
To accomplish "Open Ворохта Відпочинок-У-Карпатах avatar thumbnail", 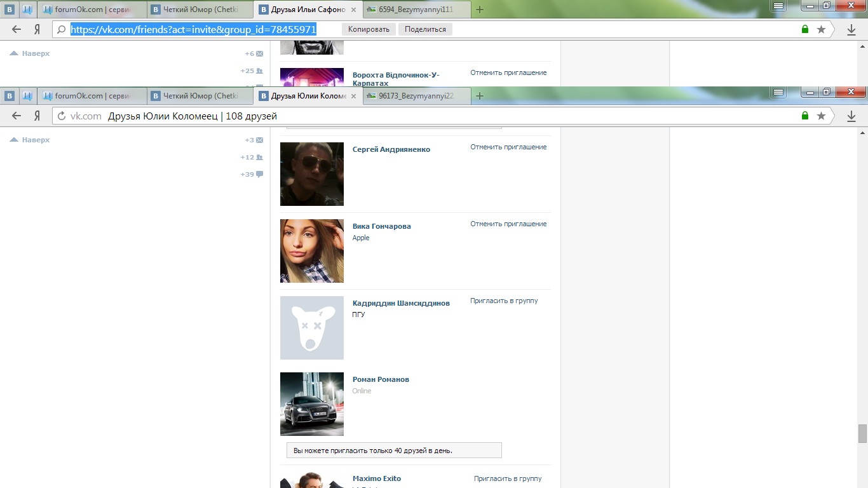I will click(x=312, y=77).
